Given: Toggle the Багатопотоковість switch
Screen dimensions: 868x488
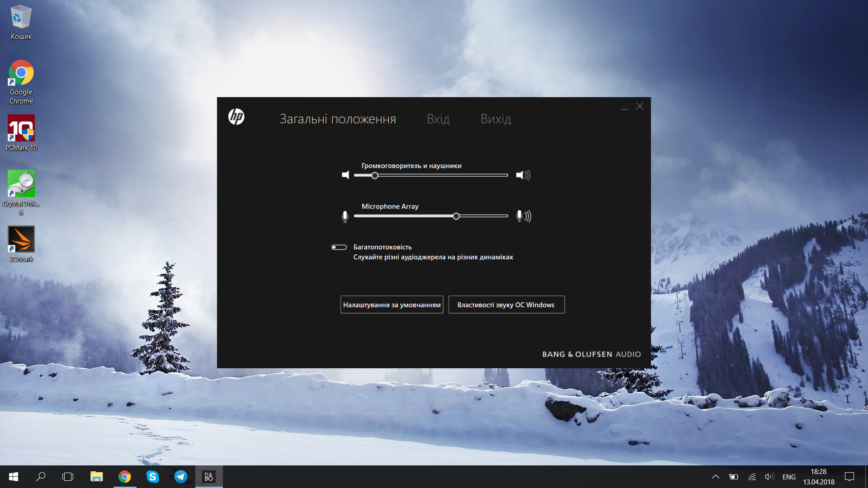Looking at the screenshot, I should [339, 247].
